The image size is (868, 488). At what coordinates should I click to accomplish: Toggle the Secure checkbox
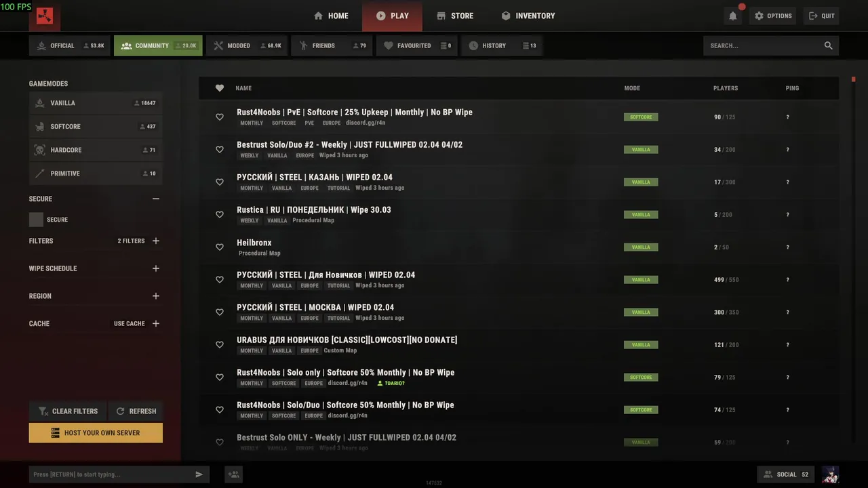tap(36, 220)
